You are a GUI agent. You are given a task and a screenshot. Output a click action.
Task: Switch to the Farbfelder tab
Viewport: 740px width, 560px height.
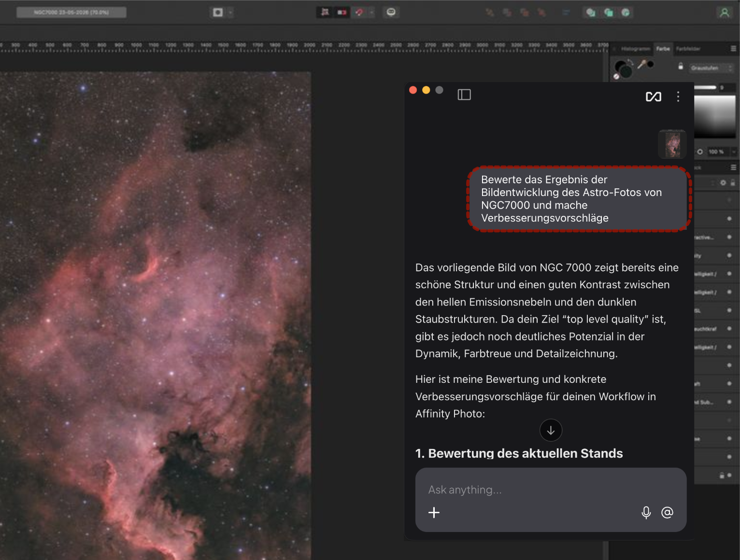(688, 49)
